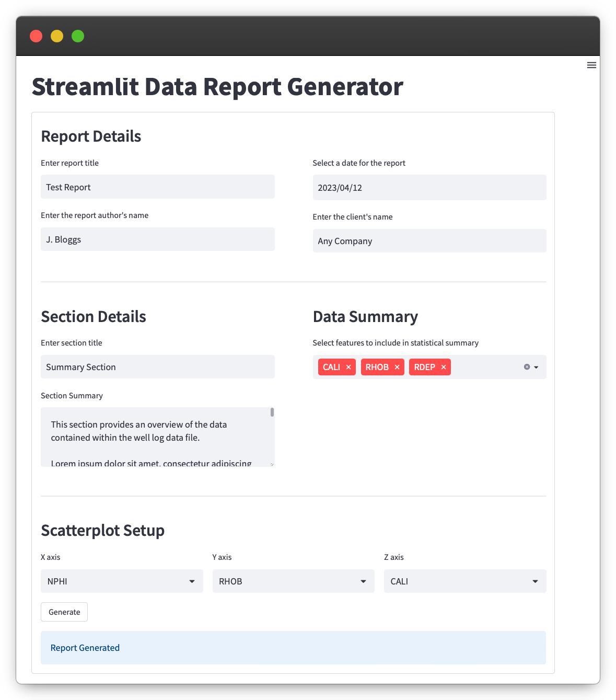
Task: Clear all selected features
Action: pos(527,367)
